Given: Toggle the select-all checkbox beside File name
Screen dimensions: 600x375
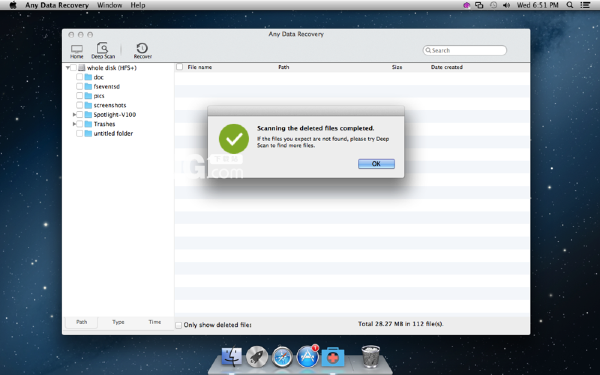Looking at the screenshot, I should (179, 67).
